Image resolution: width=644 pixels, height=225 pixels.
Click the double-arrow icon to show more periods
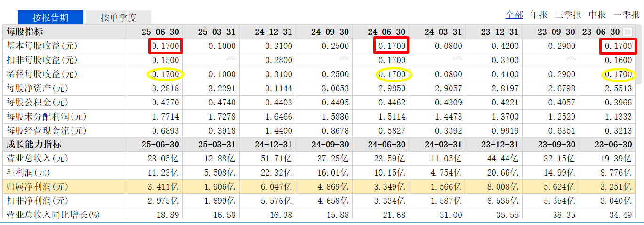[x=628, y=32]
